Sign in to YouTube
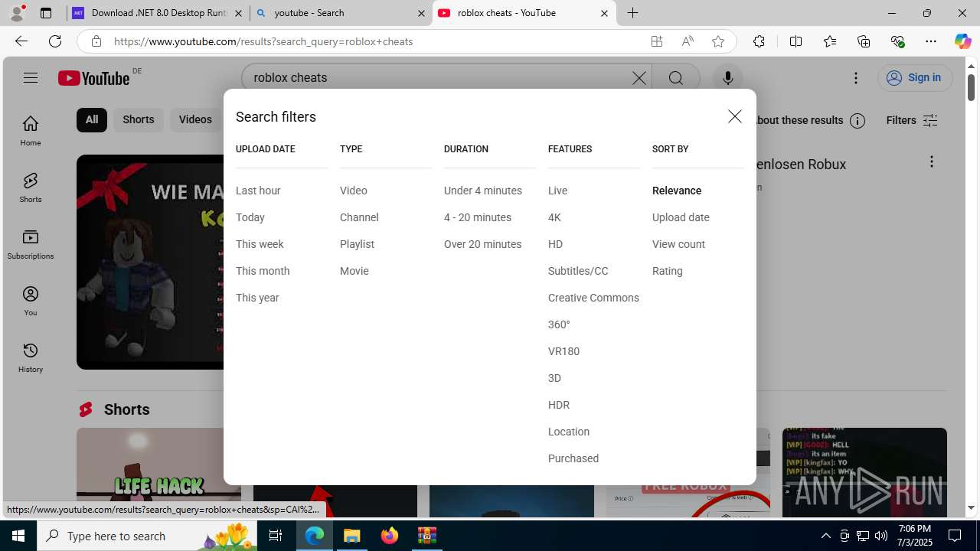The height and width of the screenshot is (551, 980). [x=914, y=77]
